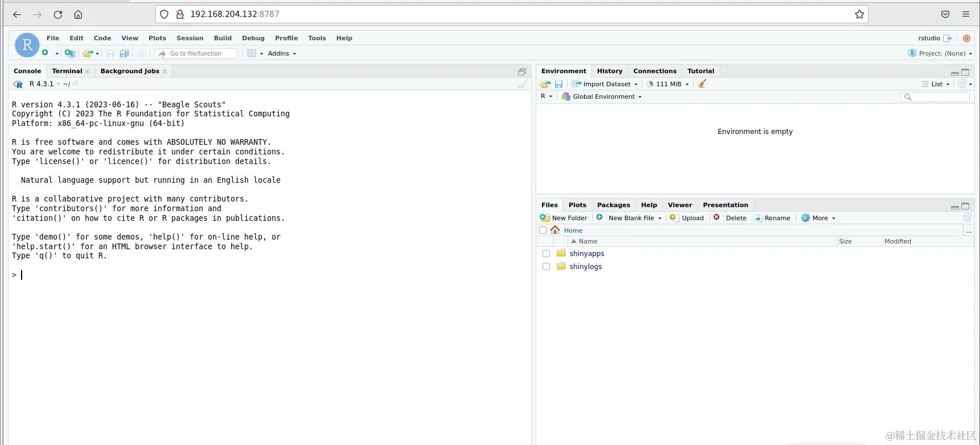Click the browser back arrow

click(17, 15)
